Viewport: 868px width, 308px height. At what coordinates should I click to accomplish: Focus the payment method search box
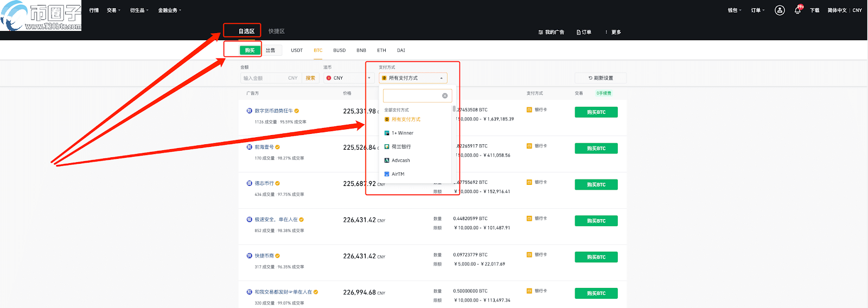coord(417,96)
